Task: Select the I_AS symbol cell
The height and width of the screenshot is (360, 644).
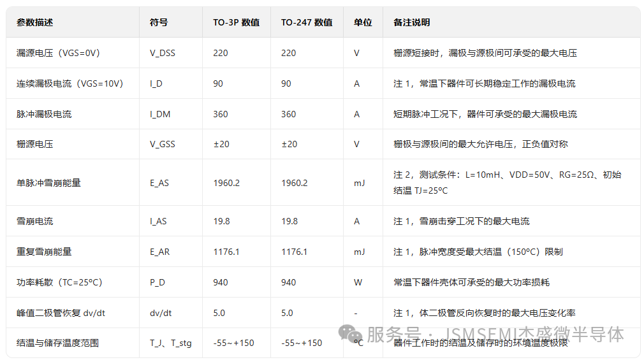Action: pyautogui.click(x=158, y=221)
